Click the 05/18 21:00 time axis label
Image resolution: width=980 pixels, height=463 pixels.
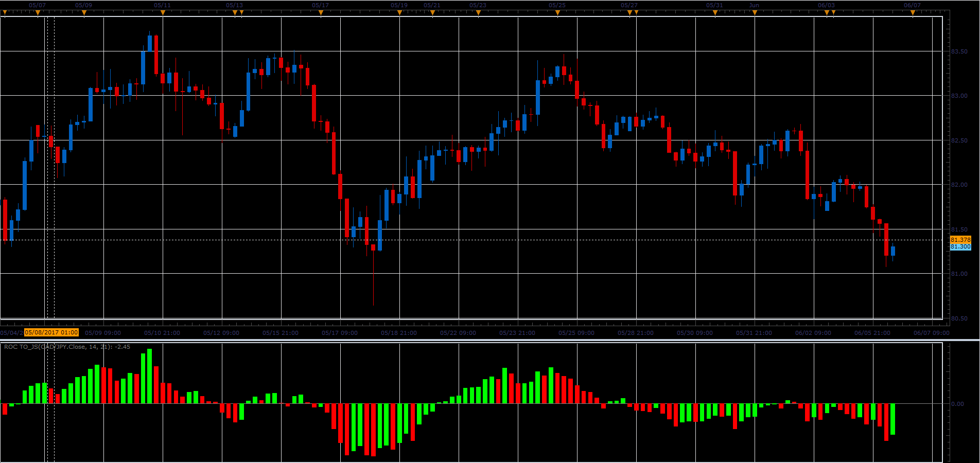coord(399,333)
